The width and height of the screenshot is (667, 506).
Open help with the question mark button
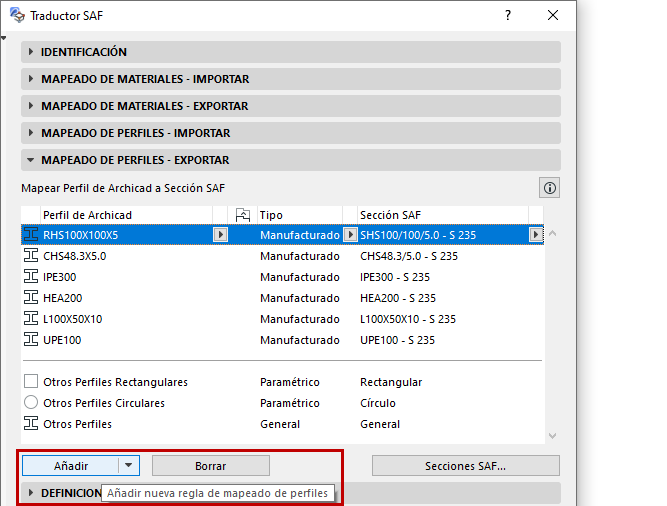(508, 15)
